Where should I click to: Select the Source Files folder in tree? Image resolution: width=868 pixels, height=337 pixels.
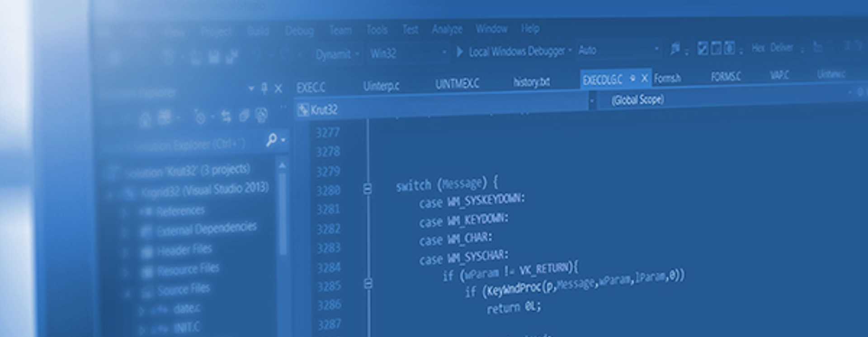click(x=184, y=290)
